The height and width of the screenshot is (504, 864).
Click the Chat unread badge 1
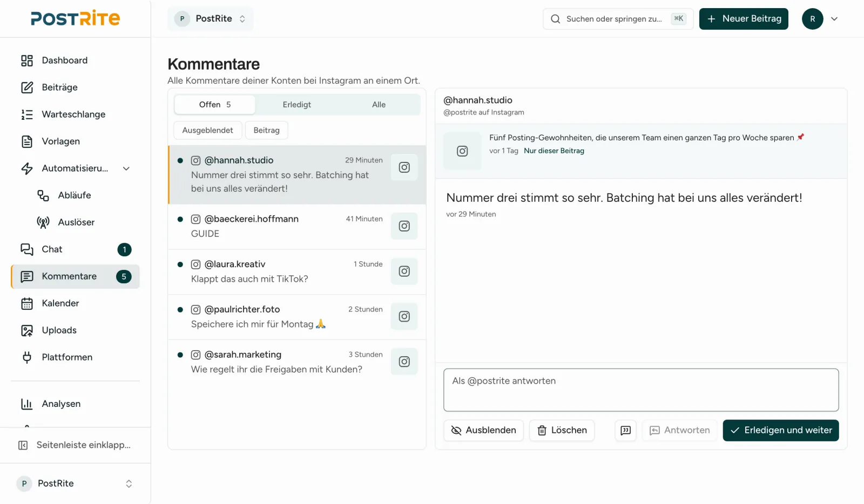pyautogui.click(x=124, y=249)
